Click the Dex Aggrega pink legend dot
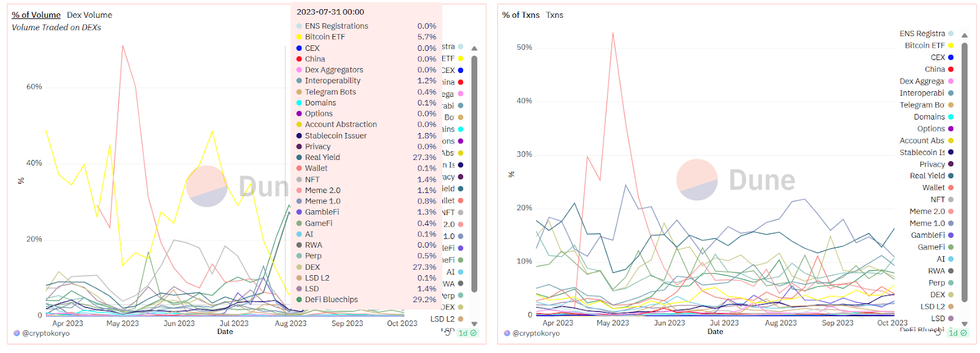The width and height of the screenshot is (980, 353). 951,81
